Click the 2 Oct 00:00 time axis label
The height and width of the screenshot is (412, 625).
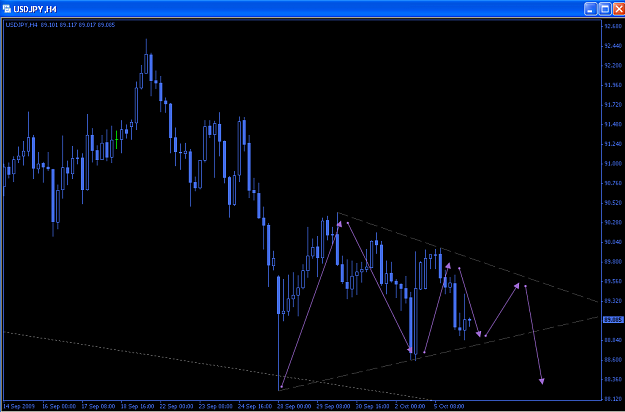click(x=412, y=406)
